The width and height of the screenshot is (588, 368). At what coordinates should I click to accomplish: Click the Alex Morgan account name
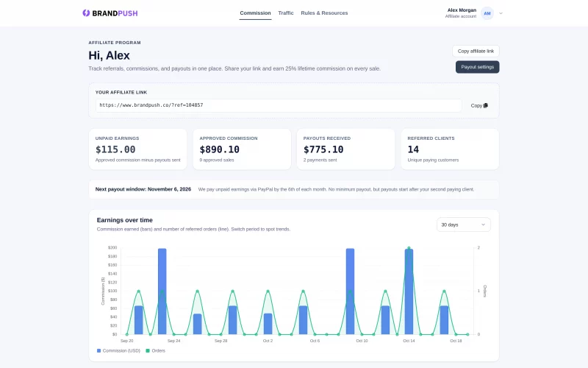[462, 10]
